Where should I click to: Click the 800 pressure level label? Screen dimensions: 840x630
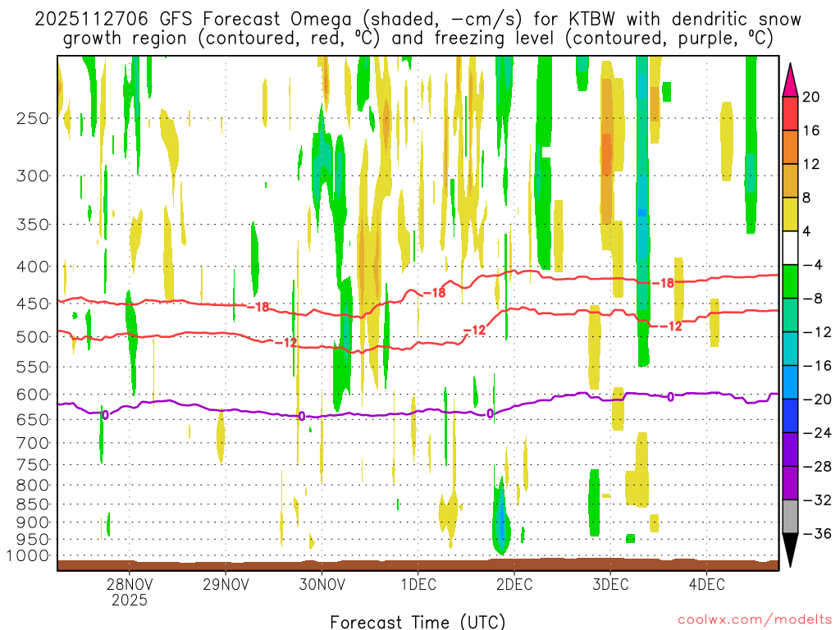pos(33,486)
